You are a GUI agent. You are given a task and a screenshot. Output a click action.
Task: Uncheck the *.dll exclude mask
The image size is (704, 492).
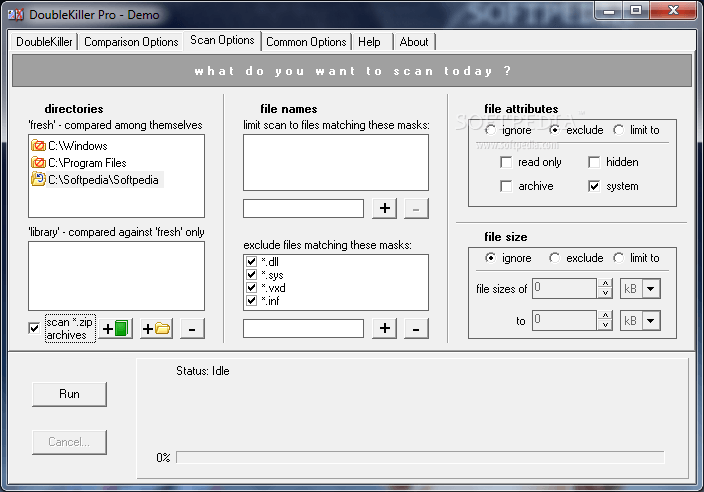pyautogui.click(x=251, y=262)
